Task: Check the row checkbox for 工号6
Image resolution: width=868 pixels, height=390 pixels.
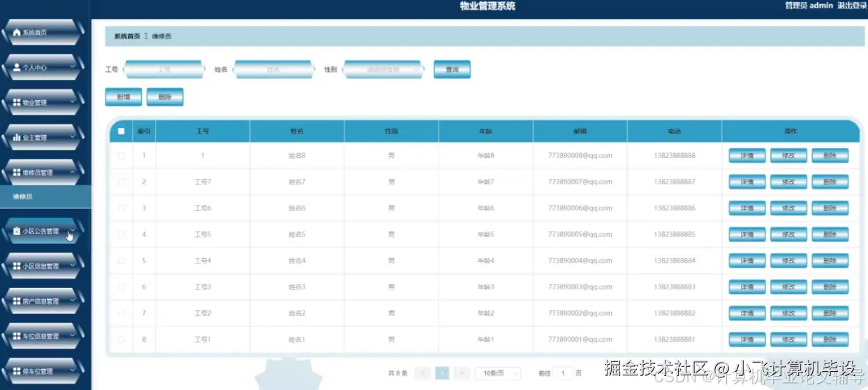Action: [122, 208]
